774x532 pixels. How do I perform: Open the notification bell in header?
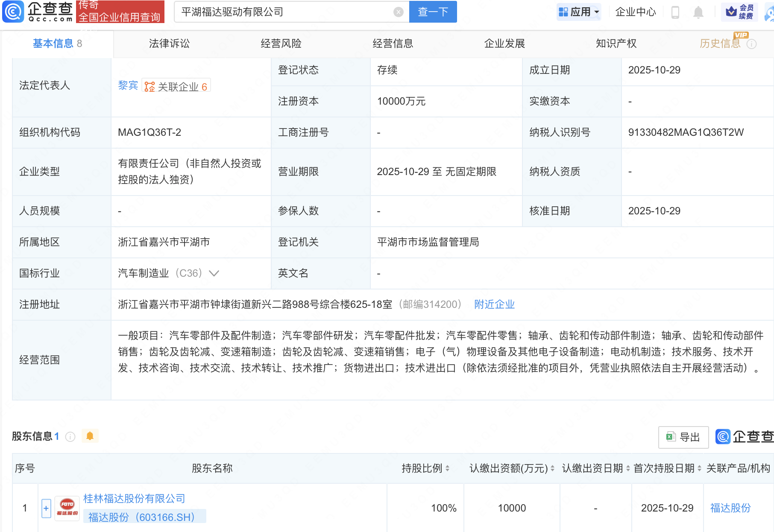coord(698,12)
